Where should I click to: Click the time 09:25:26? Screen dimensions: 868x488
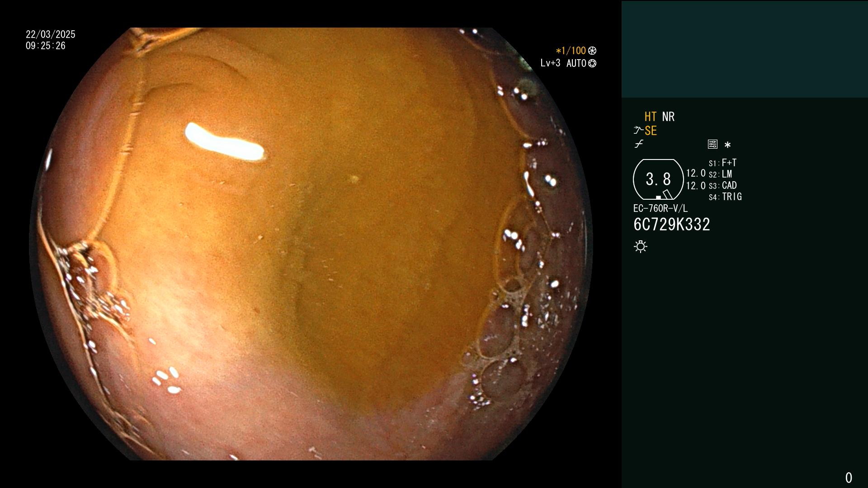click(46, 46)
